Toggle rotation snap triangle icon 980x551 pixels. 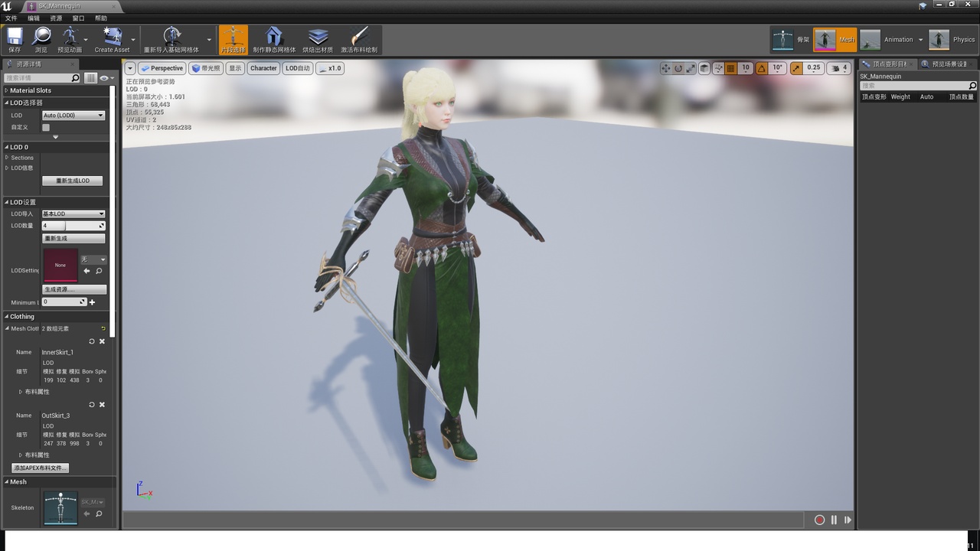point(762,68)
